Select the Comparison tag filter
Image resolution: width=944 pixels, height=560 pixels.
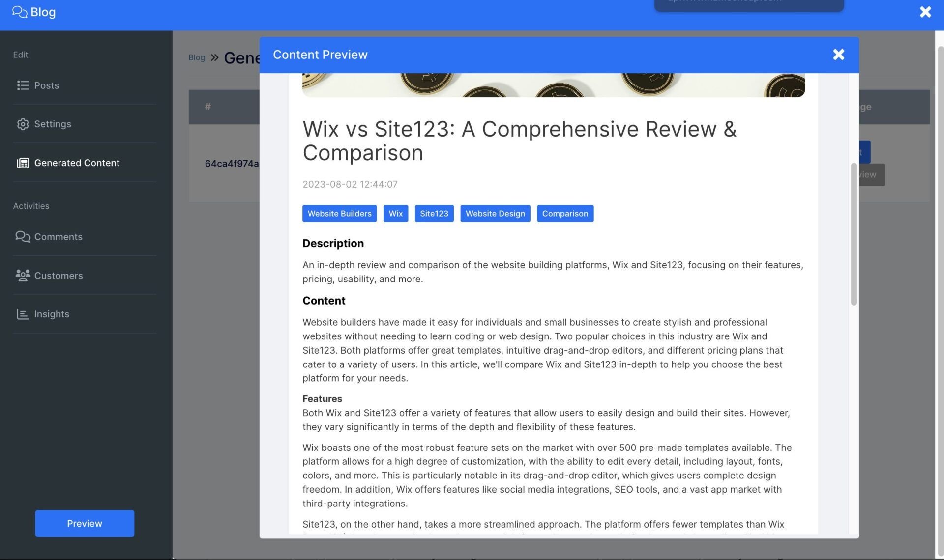coord(565,213)
